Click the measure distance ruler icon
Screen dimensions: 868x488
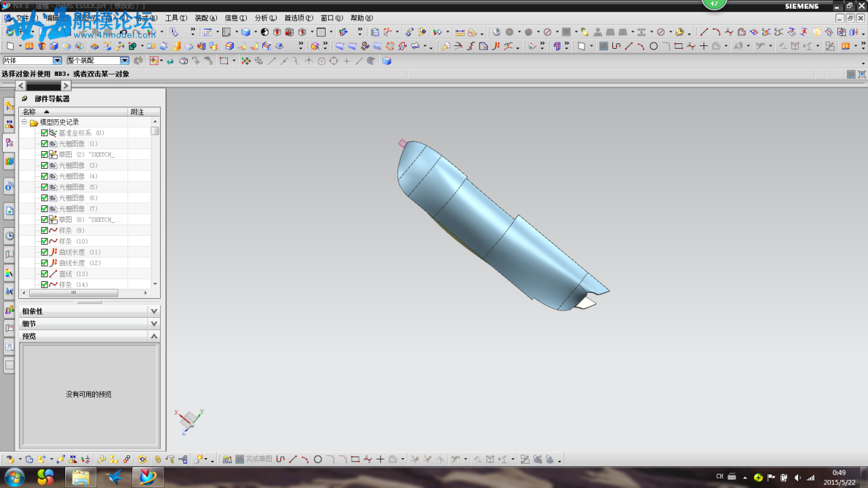tap(460, 32)
